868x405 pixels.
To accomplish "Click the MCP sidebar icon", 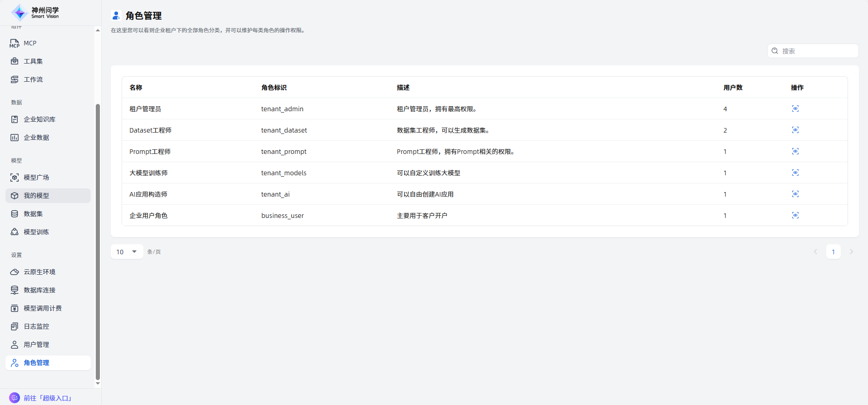I will coord(15,43).
